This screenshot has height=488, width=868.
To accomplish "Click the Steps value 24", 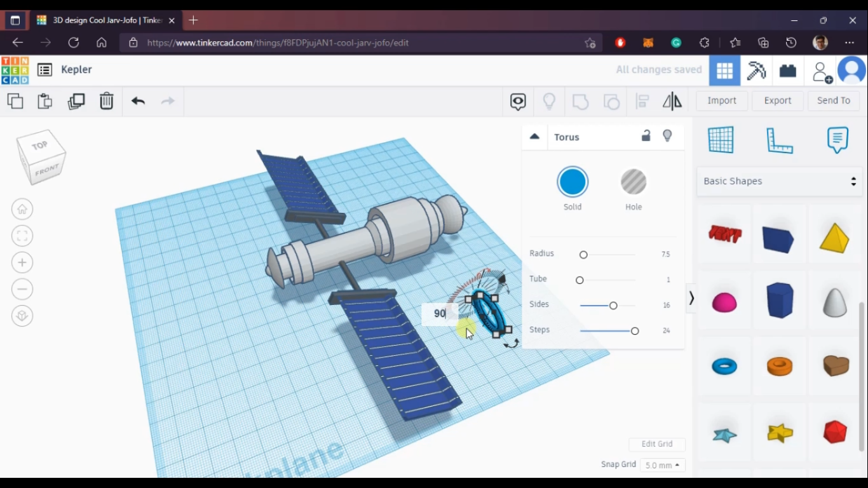I will tap(666, 330).
